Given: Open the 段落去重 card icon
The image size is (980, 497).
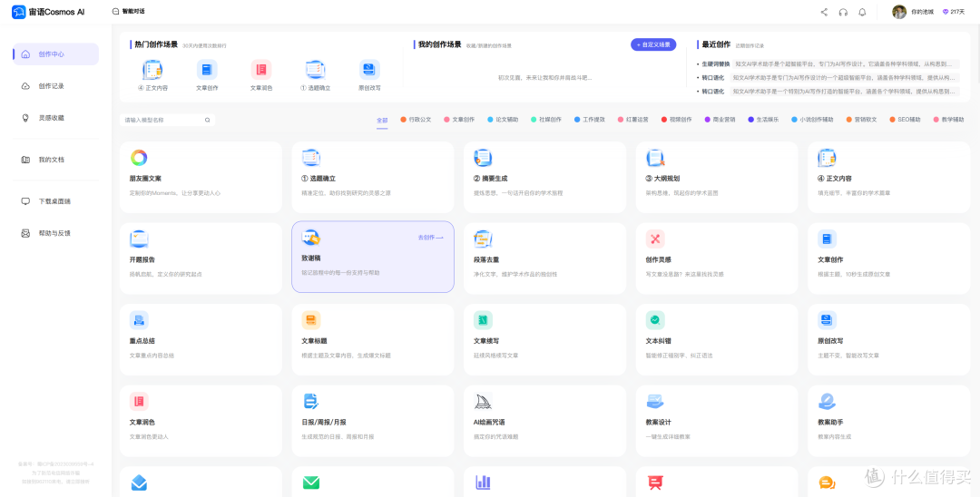Looking at the screenshot, I should (483, 239).
